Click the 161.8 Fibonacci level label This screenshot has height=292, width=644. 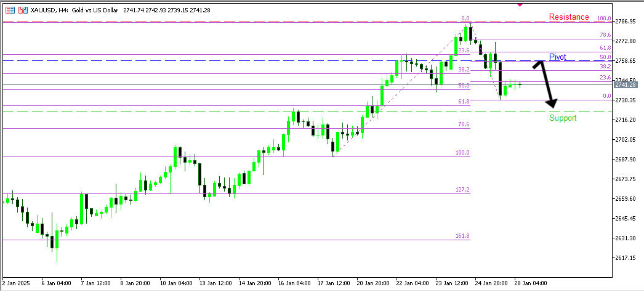pyautogui.click(x=462, y=236)
